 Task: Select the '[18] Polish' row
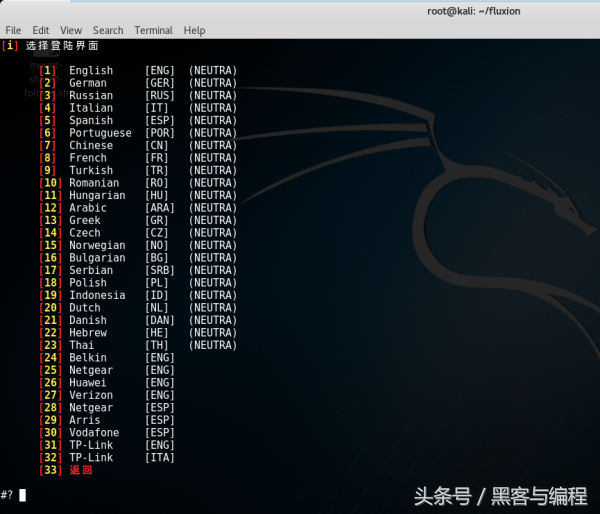point(138,283)
